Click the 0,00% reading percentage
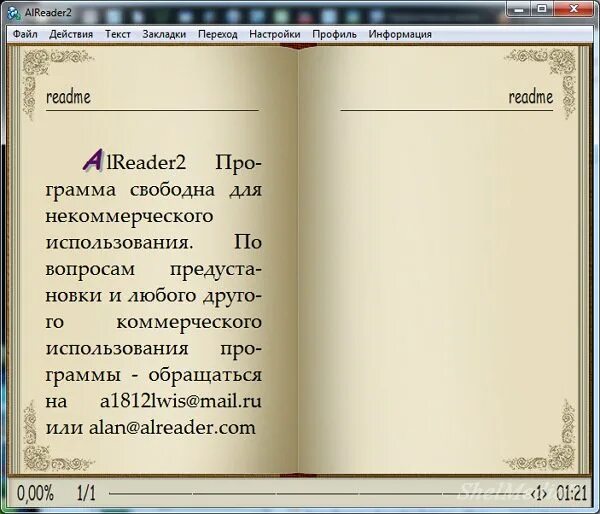Screen dimensions: 600x514 (35, 493)
